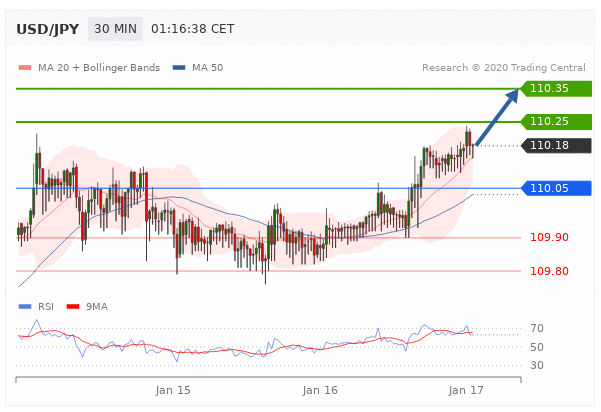Click the RSI 70 axis value

coord(537,328)
